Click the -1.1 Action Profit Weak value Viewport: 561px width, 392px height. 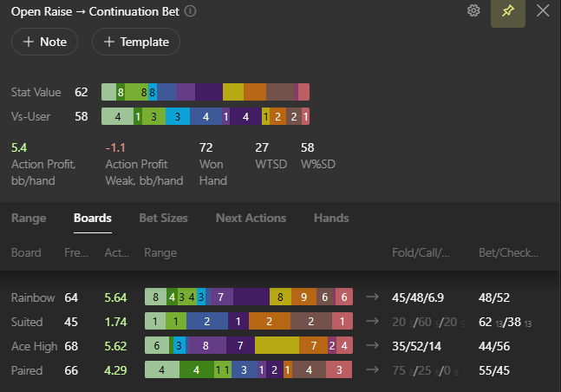[115, 147]
